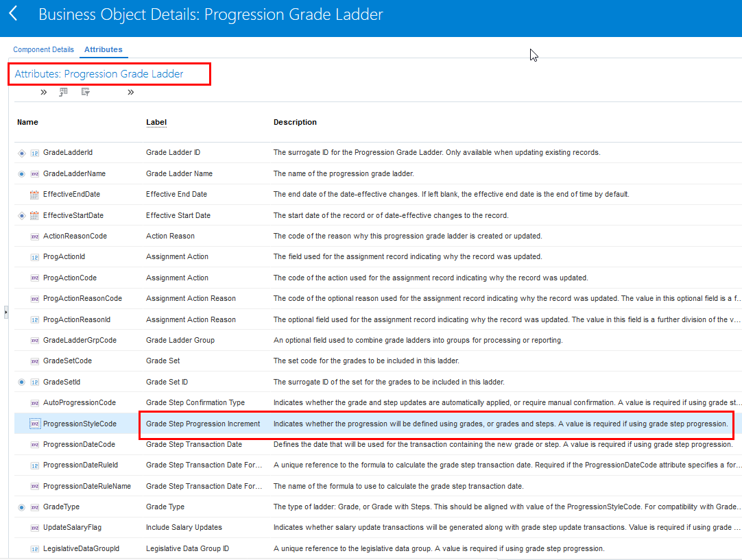This screenshot has width=742, height=560.
Task: Click text type icon beside ProgActionCode
Action: click(x=34, y=278)
